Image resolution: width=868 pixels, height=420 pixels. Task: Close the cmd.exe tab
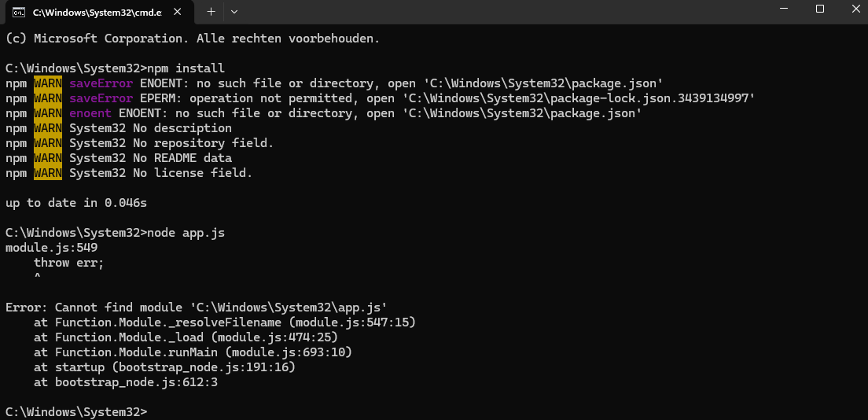pos(181,12)
